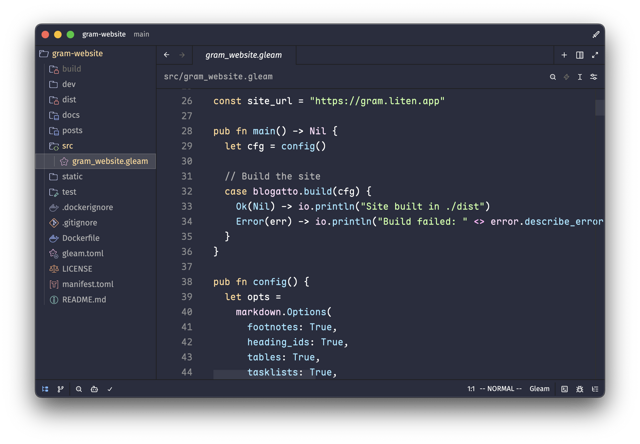The height and width of the screenshot is (444, 640).
Task: Open the git branch panel icon
Action: click(x=60, y=389)
